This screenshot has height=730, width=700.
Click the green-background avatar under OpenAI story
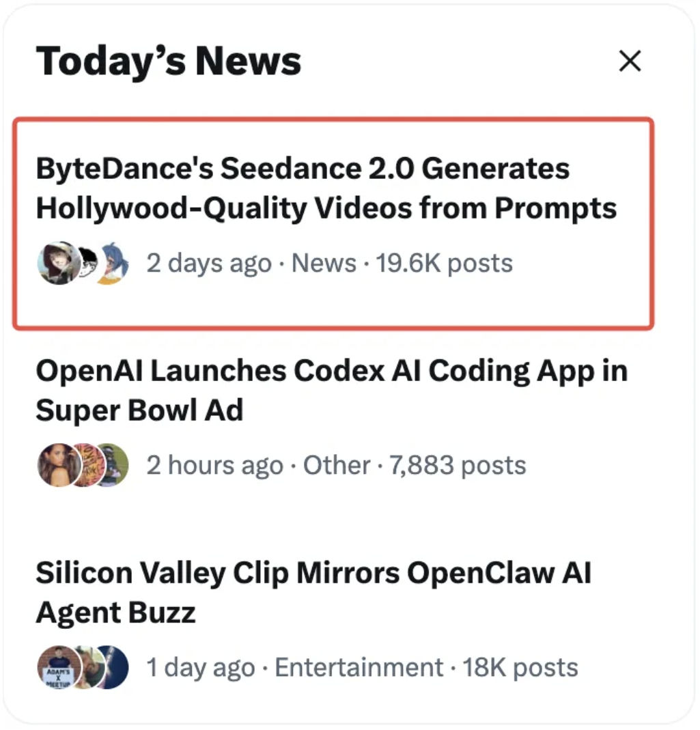[x=113, y=465]
